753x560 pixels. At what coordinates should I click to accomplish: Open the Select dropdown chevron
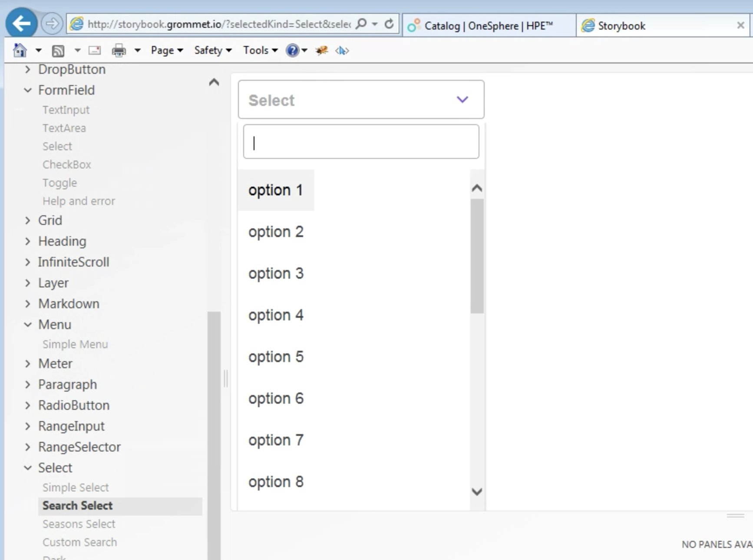462,99
